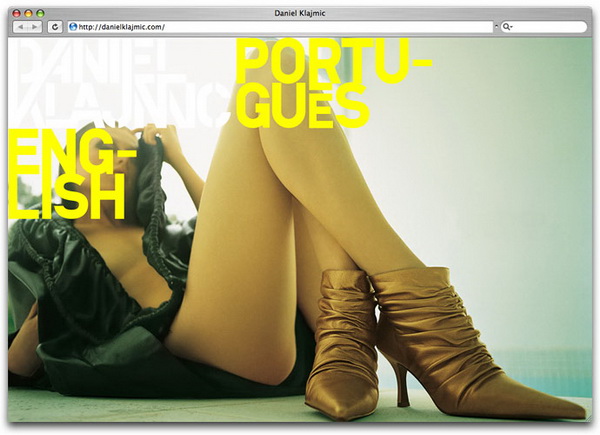Click the Daniel Klajmic white logo
Image resolution: width=600 pixels, height=435 pixels.
tap(122, 83)
